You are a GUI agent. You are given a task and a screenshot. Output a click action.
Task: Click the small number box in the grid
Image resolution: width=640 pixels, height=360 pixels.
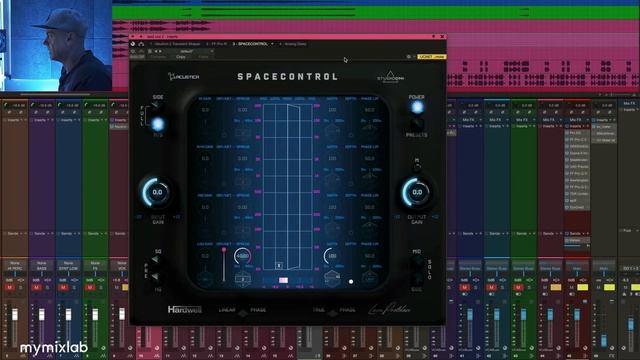coord(279,265)
